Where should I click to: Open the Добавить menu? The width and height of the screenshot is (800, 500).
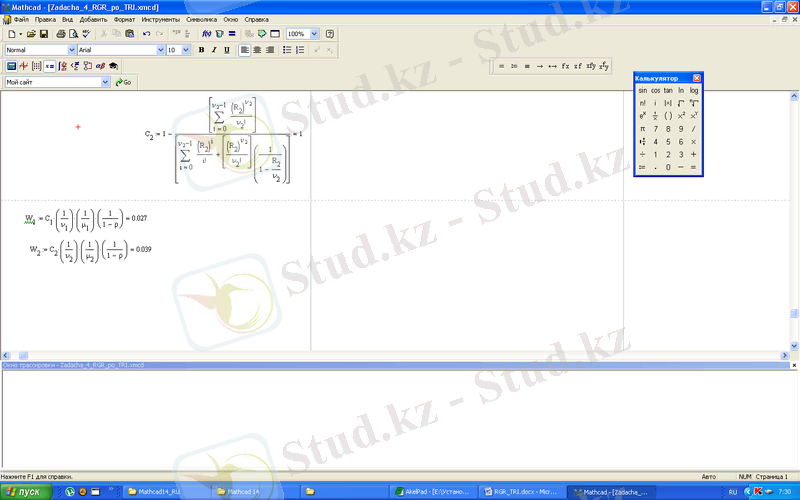point(93,19)
